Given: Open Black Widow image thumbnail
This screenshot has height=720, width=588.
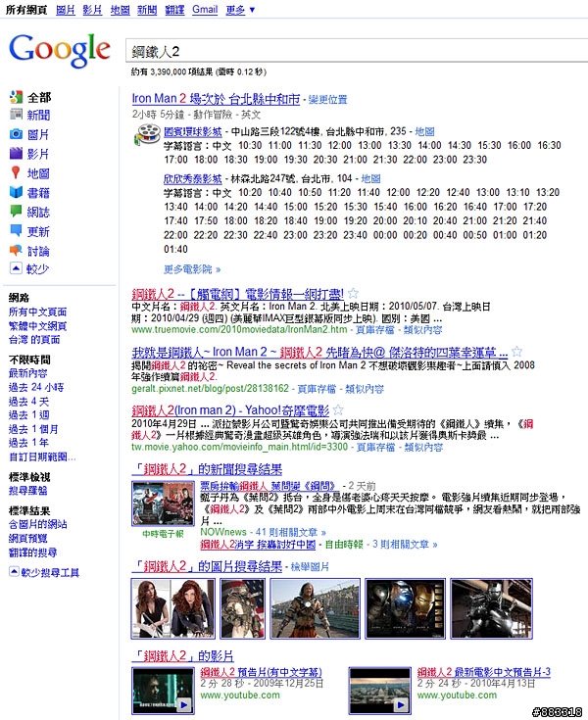Looking at the screenshot, I should pyautogui.click(x=173, y=608).
